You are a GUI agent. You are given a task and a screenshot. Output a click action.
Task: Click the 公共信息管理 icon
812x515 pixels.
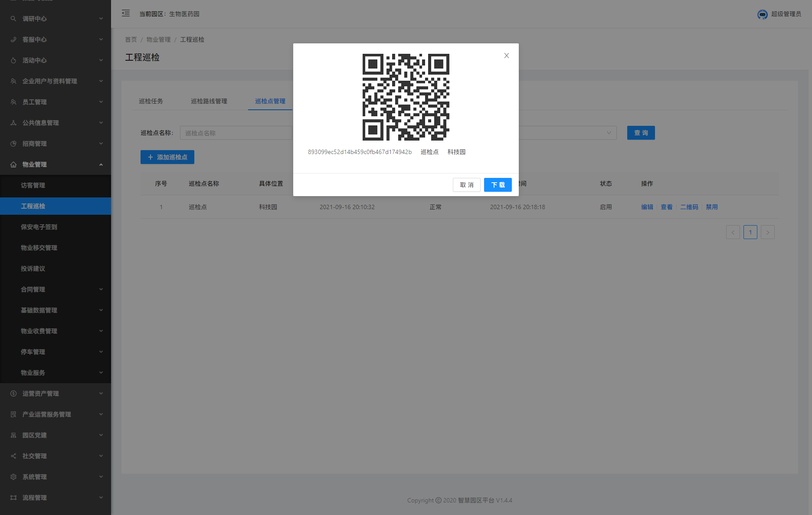[13, 123]
